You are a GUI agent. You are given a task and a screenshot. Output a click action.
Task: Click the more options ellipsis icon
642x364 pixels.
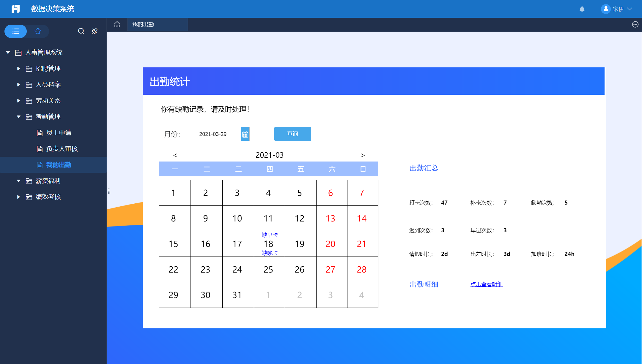pos(635,24)
